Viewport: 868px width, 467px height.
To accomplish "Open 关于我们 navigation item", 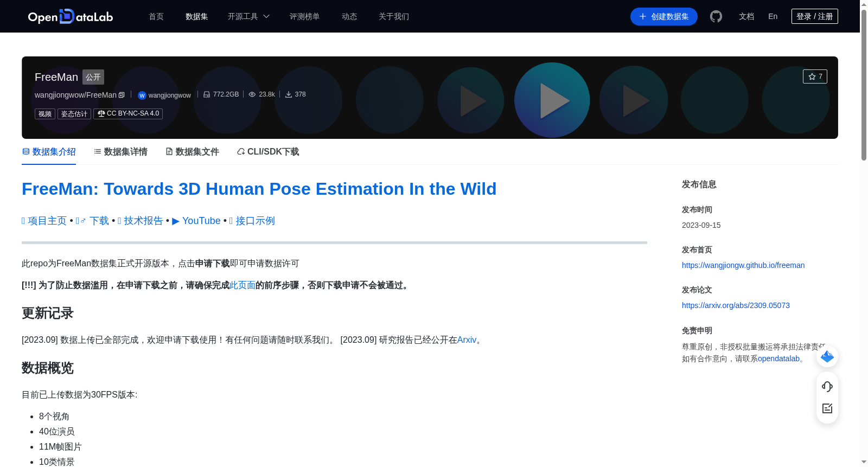I will (x=394, y=16).
